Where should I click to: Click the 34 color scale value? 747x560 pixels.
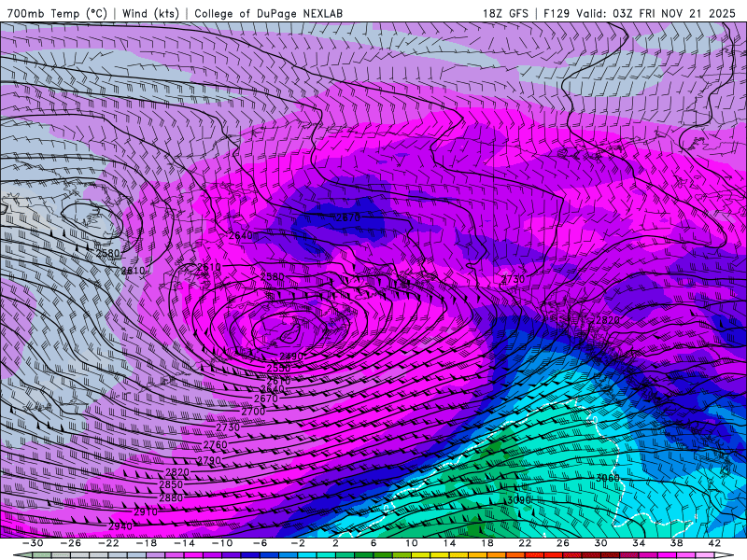(x=639, y=543)
